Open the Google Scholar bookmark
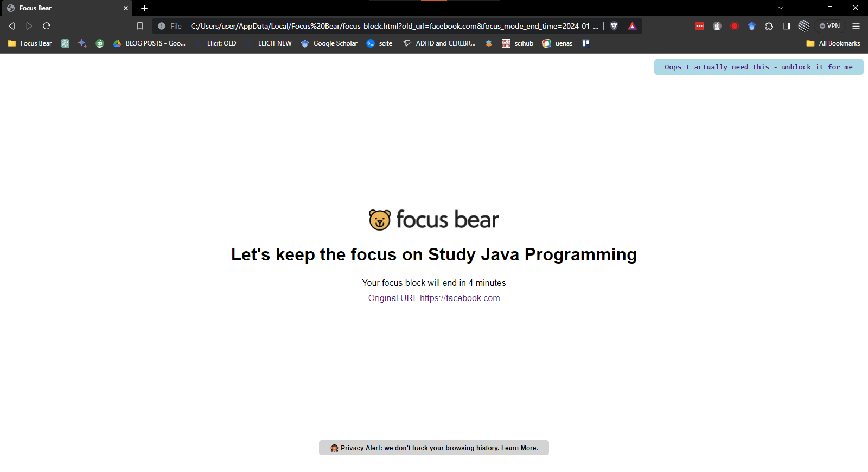The image size is (868, 472). [329, 43]
